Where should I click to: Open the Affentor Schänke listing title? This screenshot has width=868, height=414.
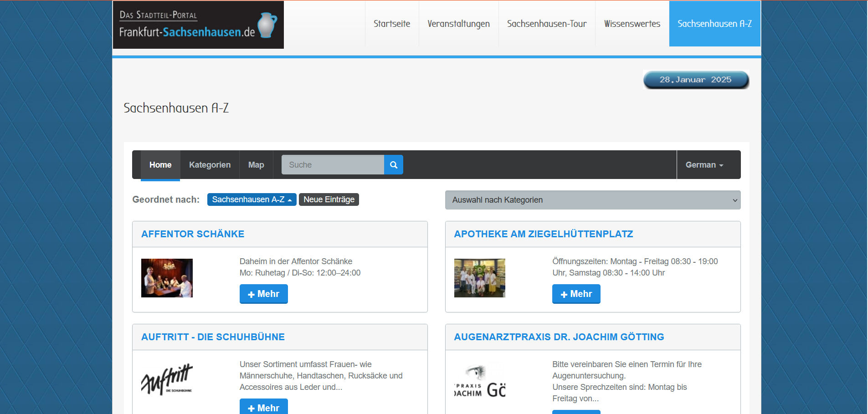pyautogui.click(x=193, y=234)
